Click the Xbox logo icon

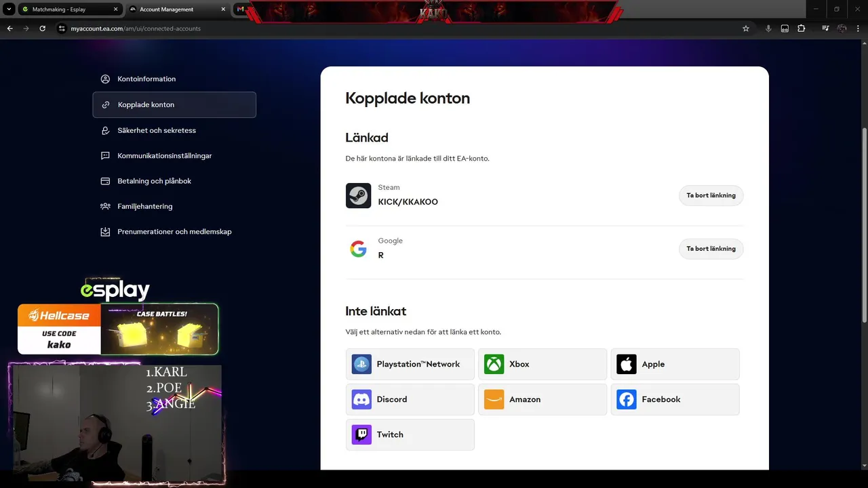(x=494, y=364)
